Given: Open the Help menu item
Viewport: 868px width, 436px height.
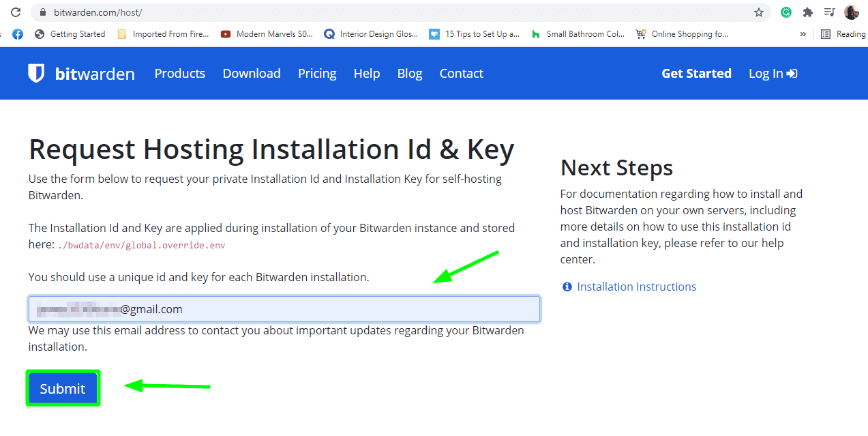Looking at the screenshot, I should coord(367,74).
